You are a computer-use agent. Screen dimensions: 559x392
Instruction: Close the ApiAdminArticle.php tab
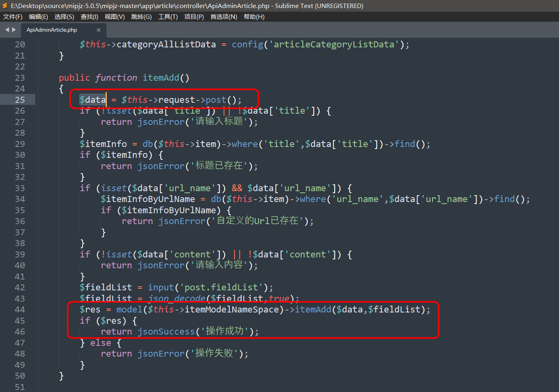[x=98, y=30]
